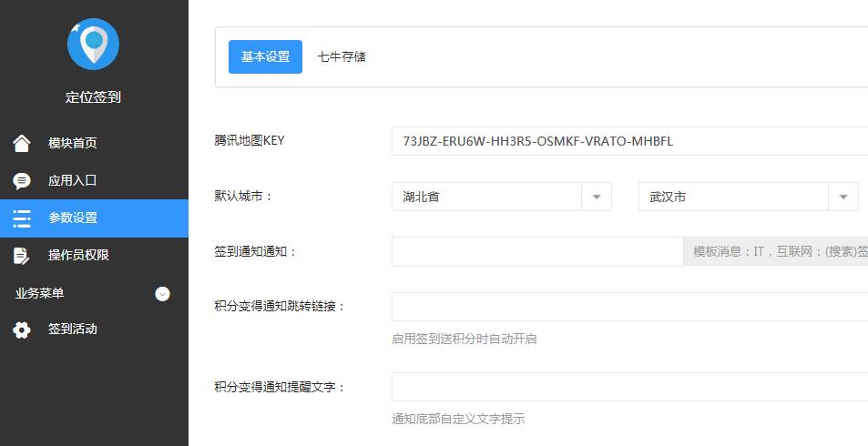Open 应用入口 in the sidebar

[x=73, y=180]
